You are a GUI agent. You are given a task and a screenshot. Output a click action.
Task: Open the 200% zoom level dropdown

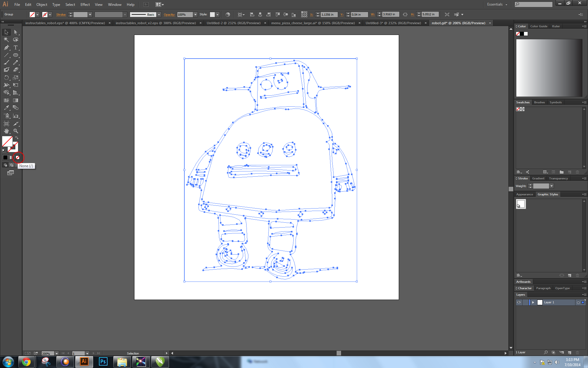click(57, 354)
